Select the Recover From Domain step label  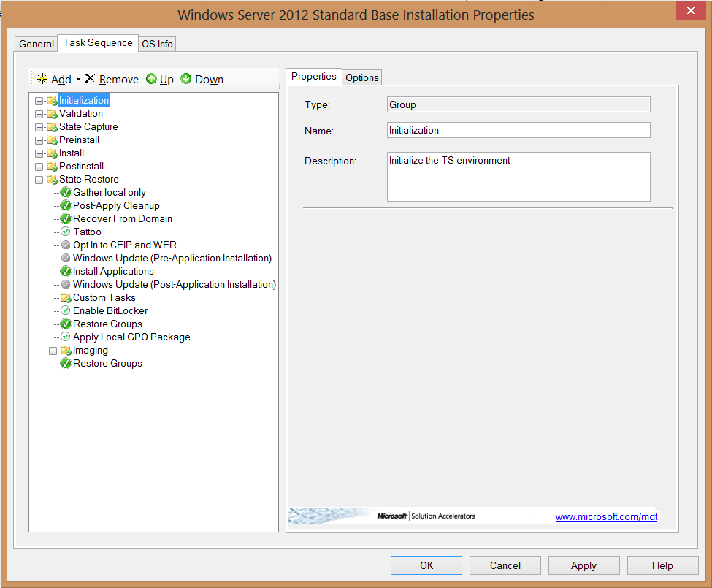tap(123, 219)
